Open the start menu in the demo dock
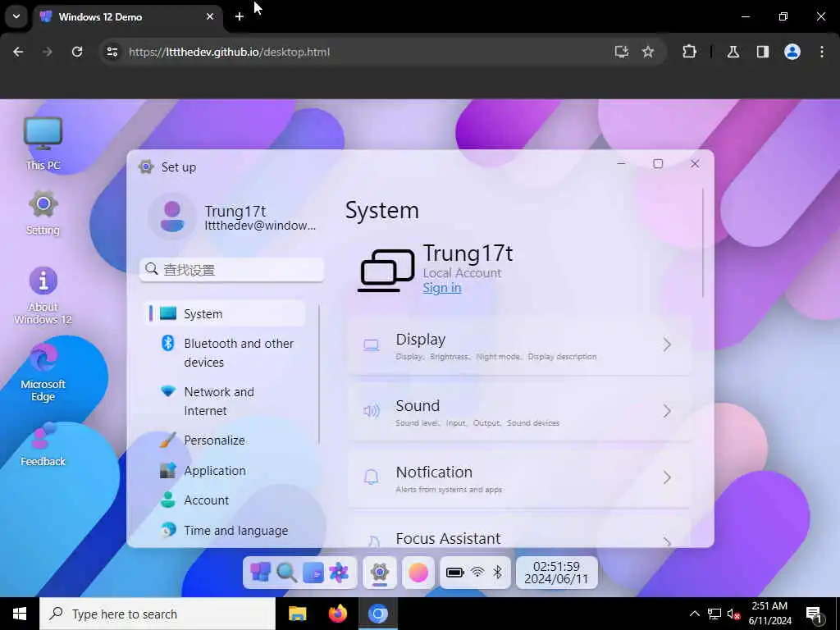The width and height of the screenshot is (840, 630). click(x=260, y=573)
